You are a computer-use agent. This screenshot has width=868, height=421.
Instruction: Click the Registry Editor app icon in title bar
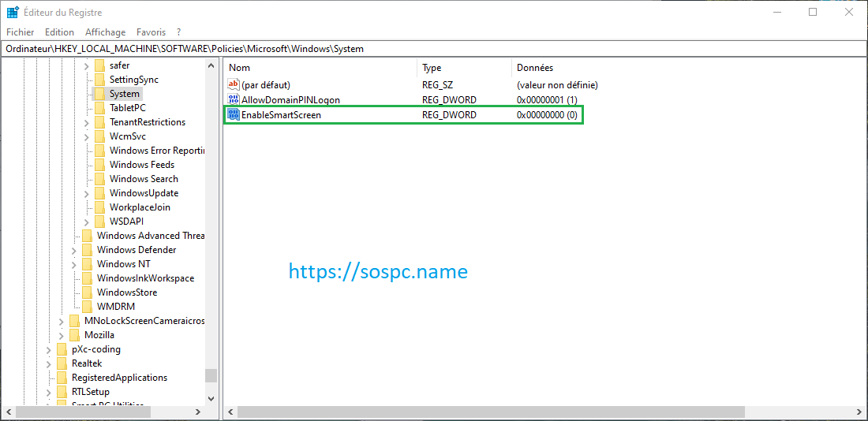pyautogui.click(x=13, y=13)
